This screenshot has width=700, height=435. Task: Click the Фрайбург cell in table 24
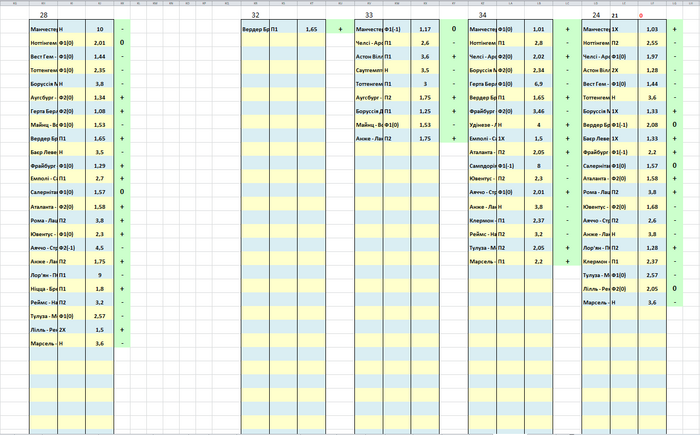(x=596, y=152)
